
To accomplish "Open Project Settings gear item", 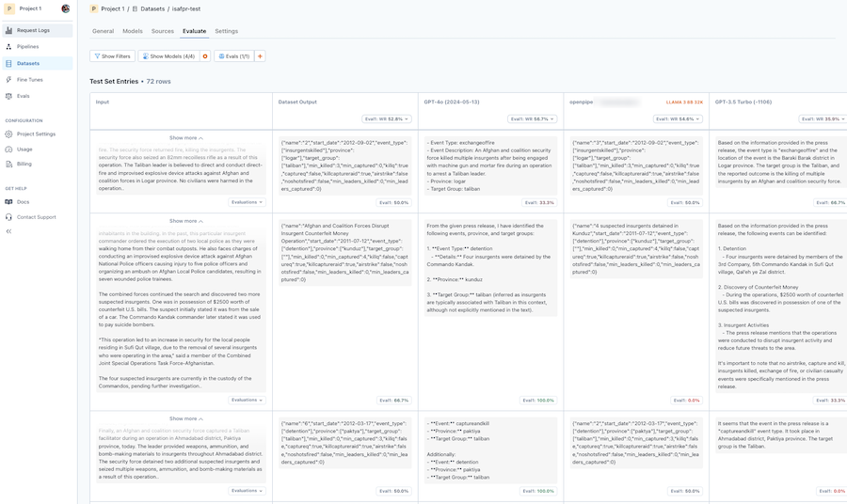I will pyautogui.click(x=36, y=134).
